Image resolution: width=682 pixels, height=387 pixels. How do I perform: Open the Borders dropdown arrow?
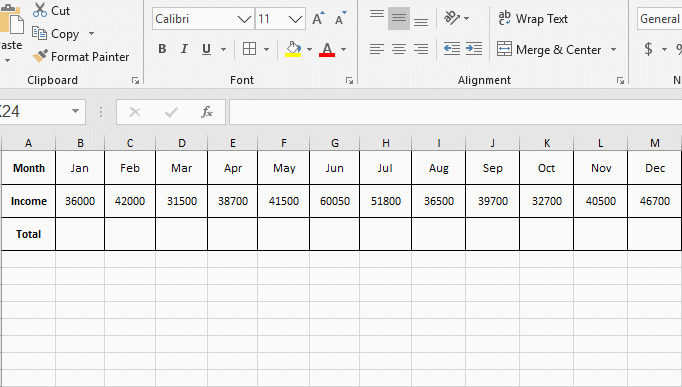[x=266, y=49]
